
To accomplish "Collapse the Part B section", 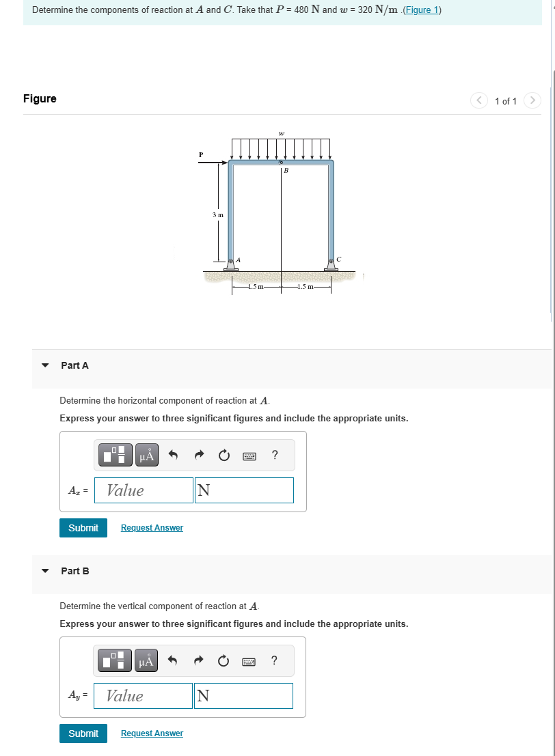I will tap(44, 571).
